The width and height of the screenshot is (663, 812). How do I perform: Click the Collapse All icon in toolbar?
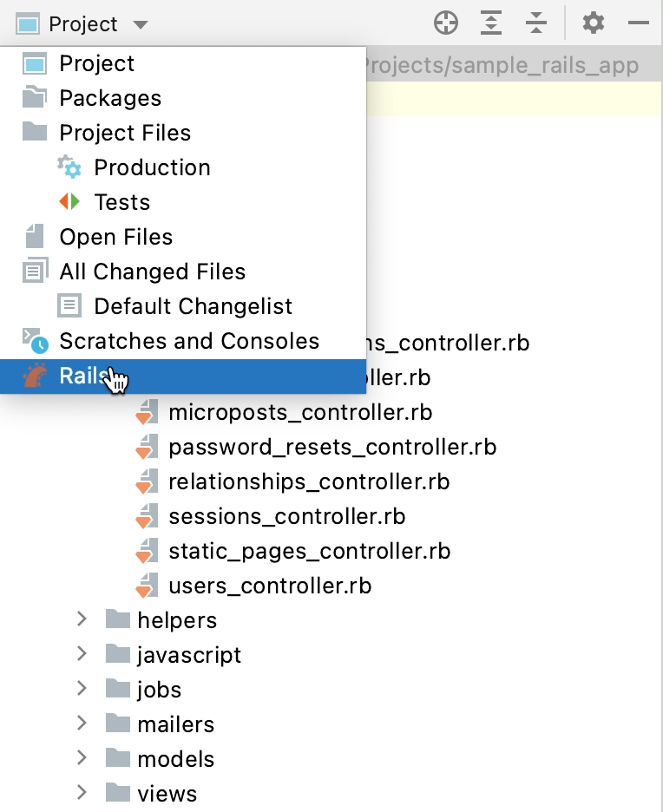pos(536,23)
